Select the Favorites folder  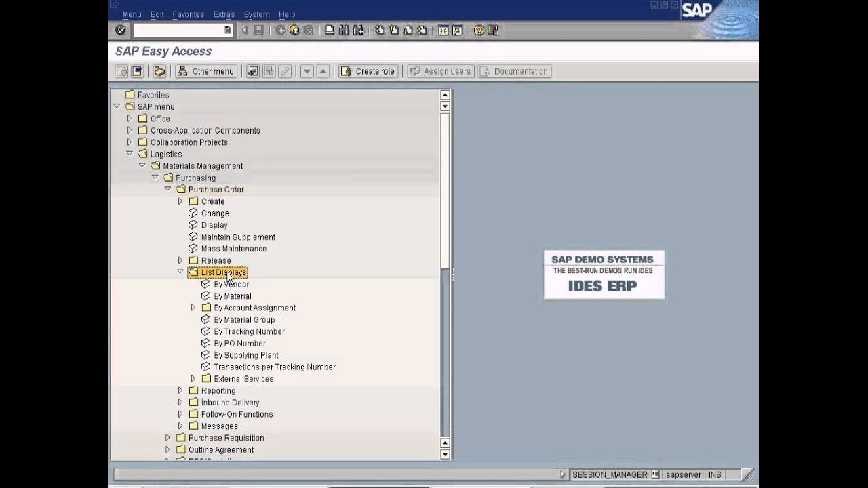153,95
